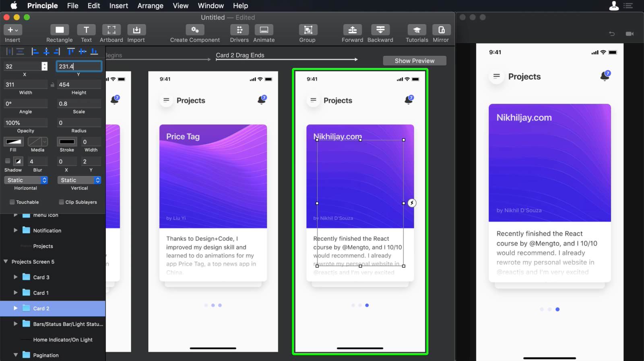Image resolution: width=644 pixels, height=361 pixels.
Task: Select the Rectangle tool
Action: [x=60, y=30]
